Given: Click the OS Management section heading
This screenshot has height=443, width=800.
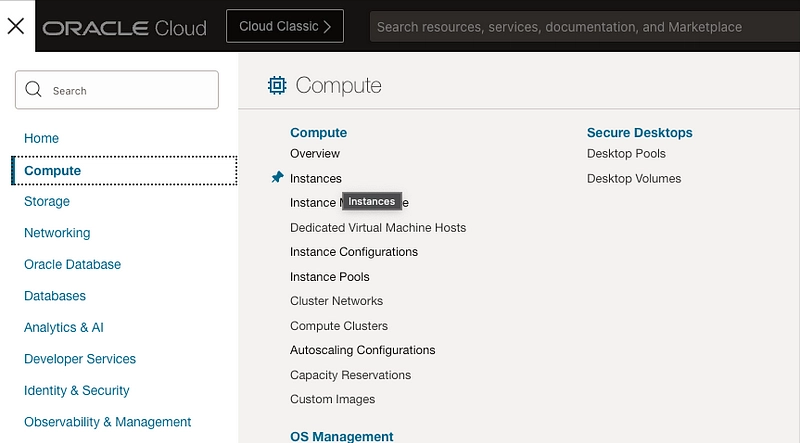Looking at the screenshot, I should [342, 436].
